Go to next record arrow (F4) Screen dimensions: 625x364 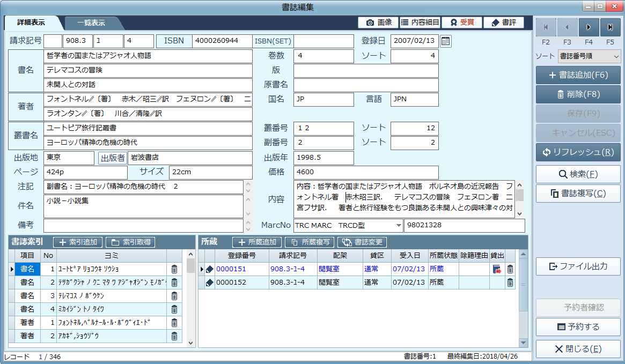tap(589, 27)
